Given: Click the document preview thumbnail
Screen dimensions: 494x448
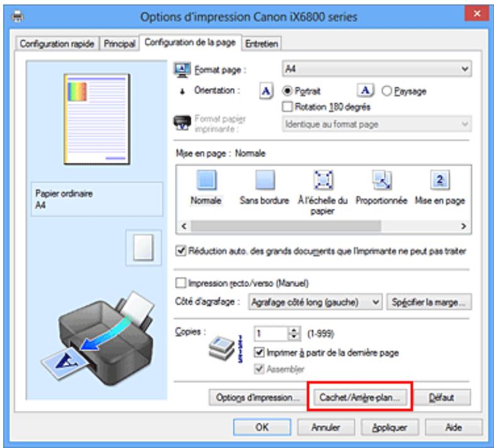Looking at the screenshot, I should coord(97,119).
